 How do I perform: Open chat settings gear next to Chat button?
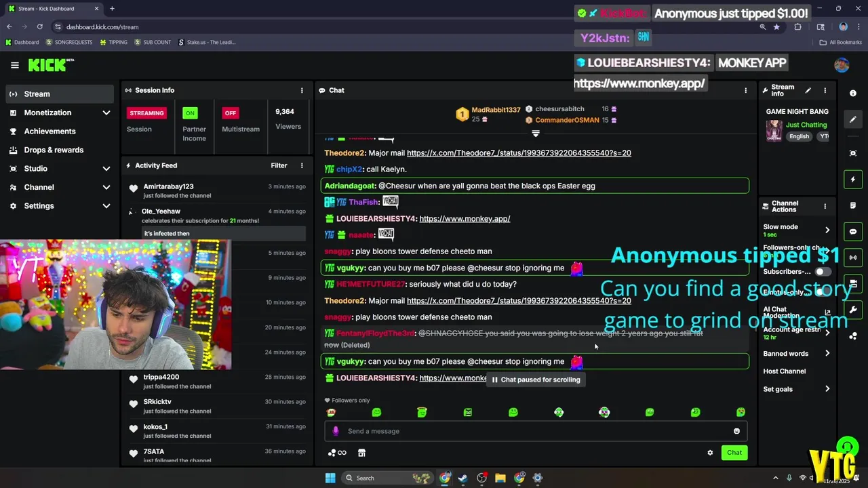coord(710,453)
